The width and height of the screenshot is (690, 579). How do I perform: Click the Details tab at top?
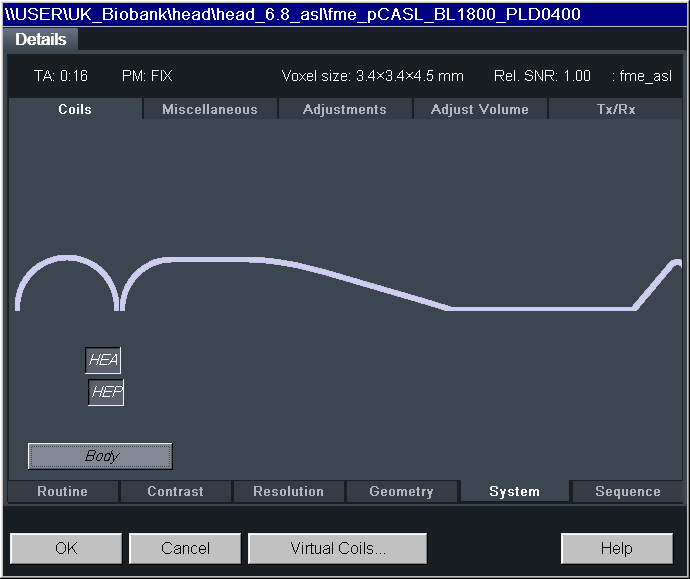(x=41, y=40)
